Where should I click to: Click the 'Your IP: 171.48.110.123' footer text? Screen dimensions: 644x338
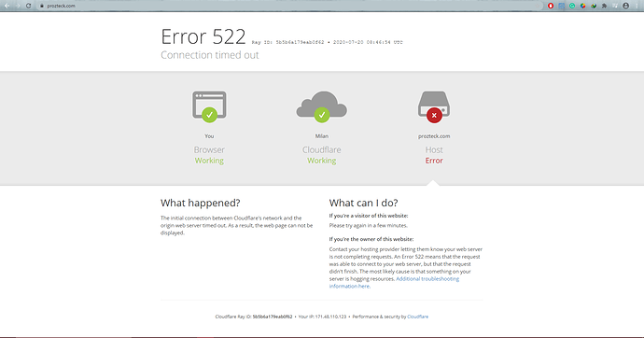322,317
